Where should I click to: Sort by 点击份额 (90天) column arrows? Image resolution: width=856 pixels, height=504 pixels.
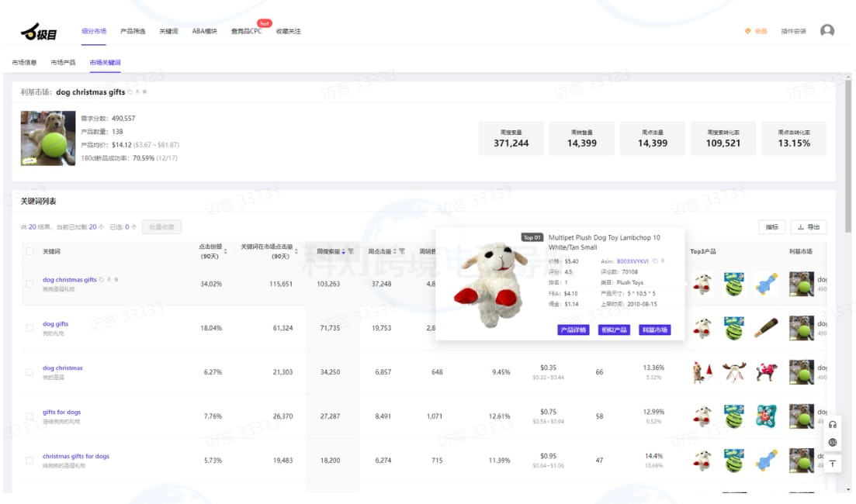[226, 251]
